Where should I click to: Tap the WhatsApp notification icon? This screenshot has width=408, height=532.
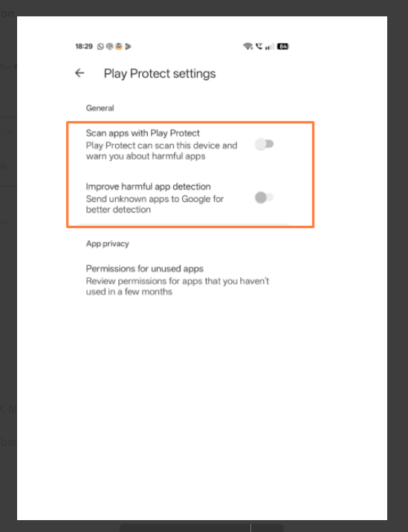coord(100,47)
